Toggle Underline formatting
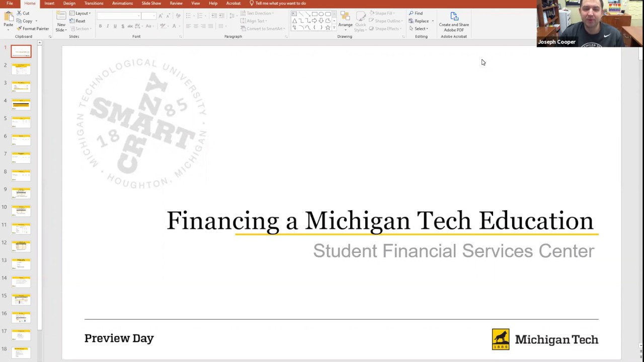The width and height of the screenshot is (644, 362). point(115,26)
